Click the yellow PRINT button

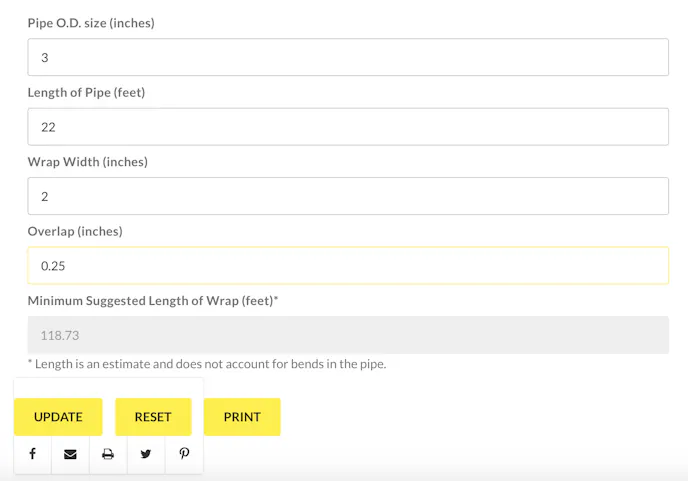[242, 417]
